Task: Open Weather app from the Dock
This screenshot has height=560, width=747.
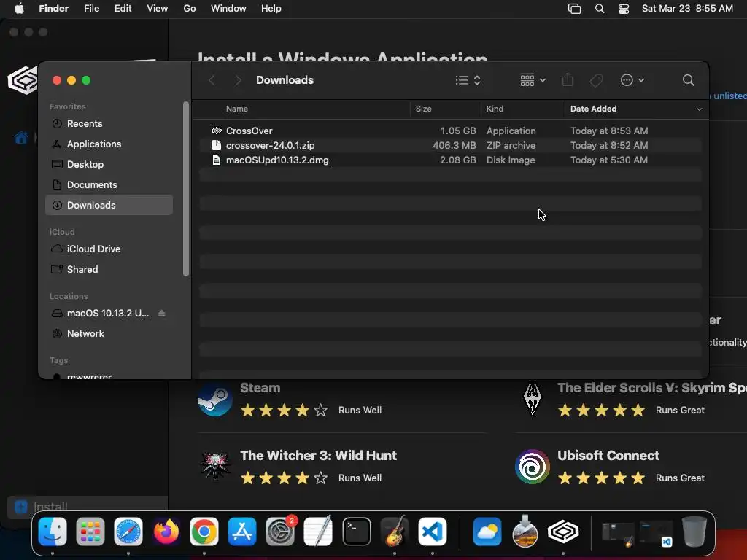Action: [x=487, y=532]
